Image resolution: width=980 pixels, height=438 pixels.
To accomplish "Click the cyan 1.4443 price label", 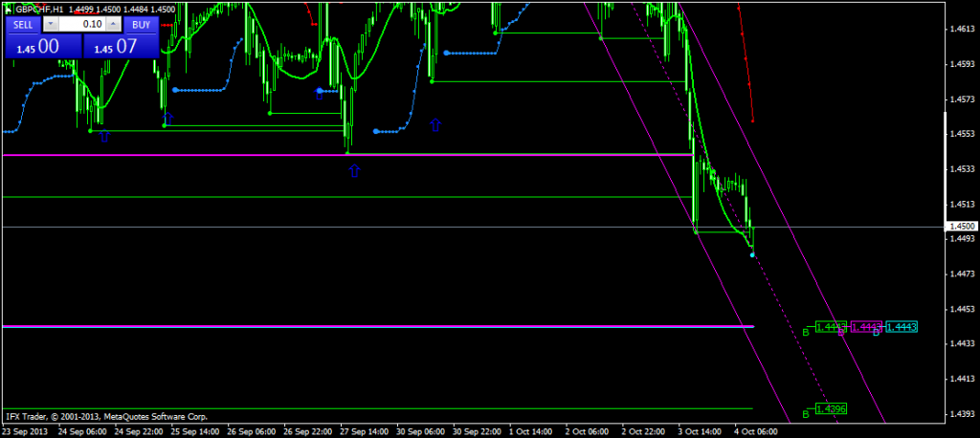I will tap(902, 327).
